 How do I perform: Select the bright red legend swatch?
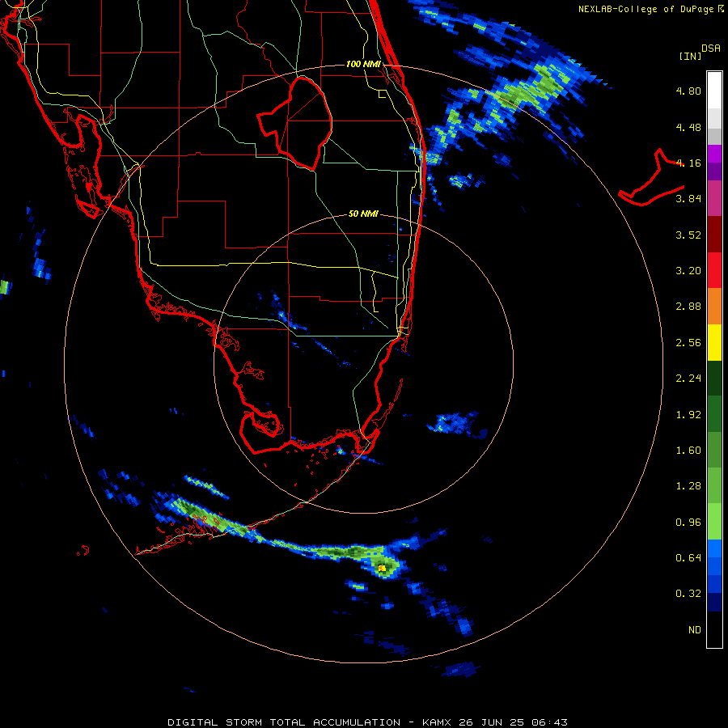point(714,270)
